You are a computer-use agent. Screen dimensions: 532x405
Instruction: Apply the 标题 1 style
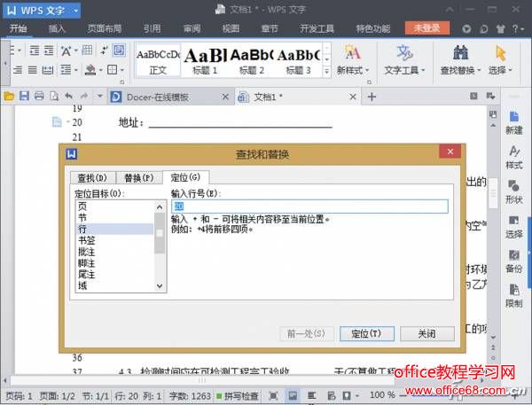point(205,61)
